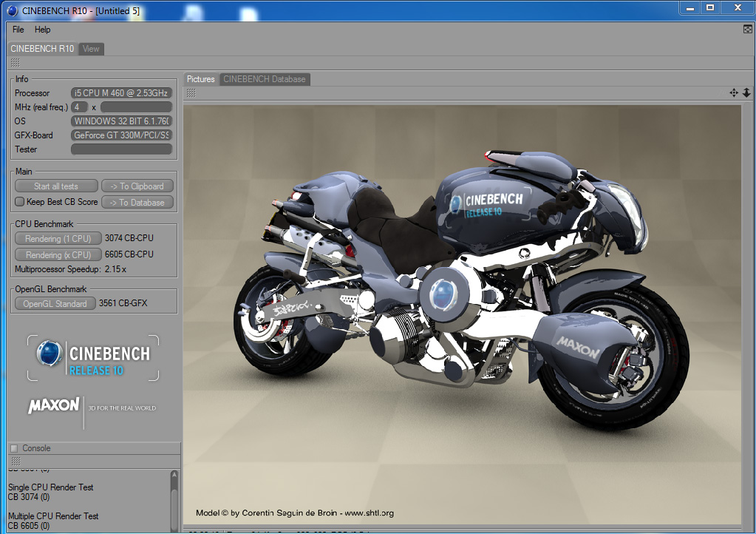Click the Multiprocessor Speedup 2.15 x value
This screenshot has width=756, height=534.
pos(116,269)
